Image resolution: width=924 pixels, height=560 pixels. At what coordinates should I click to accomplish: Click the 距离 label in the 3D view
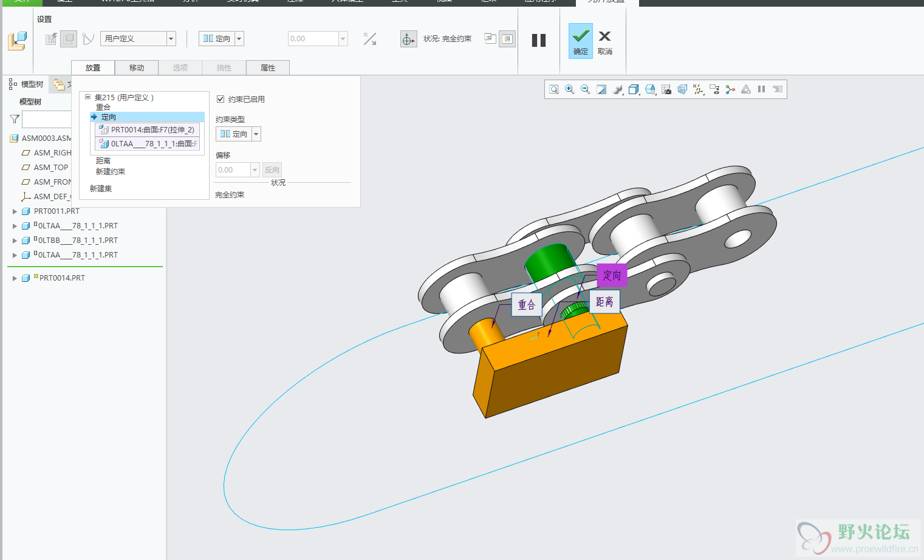[x=604, y=302]
